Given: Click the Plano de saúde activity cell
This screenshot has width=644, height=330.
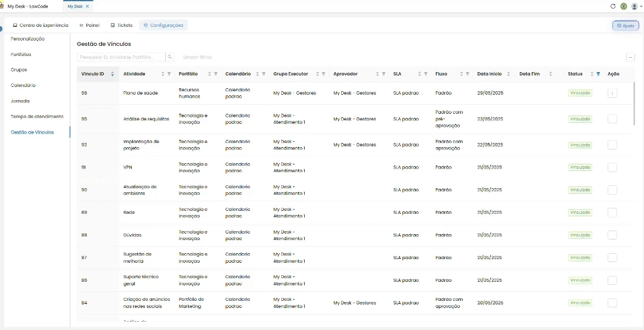Looking at the screenshot, I should (141, 93).
